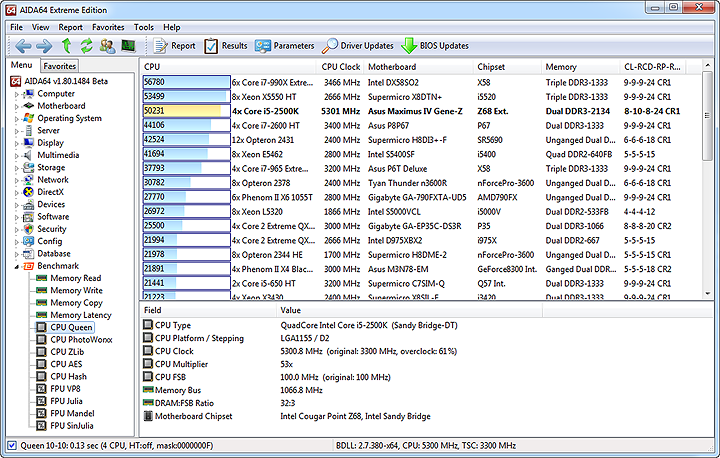
Task: Expand the Server tree node
Action: click(x=17, y=131)
